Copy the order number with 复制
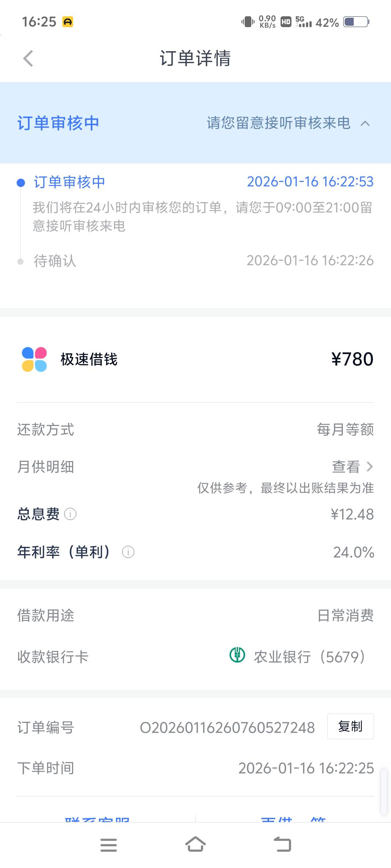The height and width of the screenshot is (868, 391). pyautogui.click(x=350, y=726)
